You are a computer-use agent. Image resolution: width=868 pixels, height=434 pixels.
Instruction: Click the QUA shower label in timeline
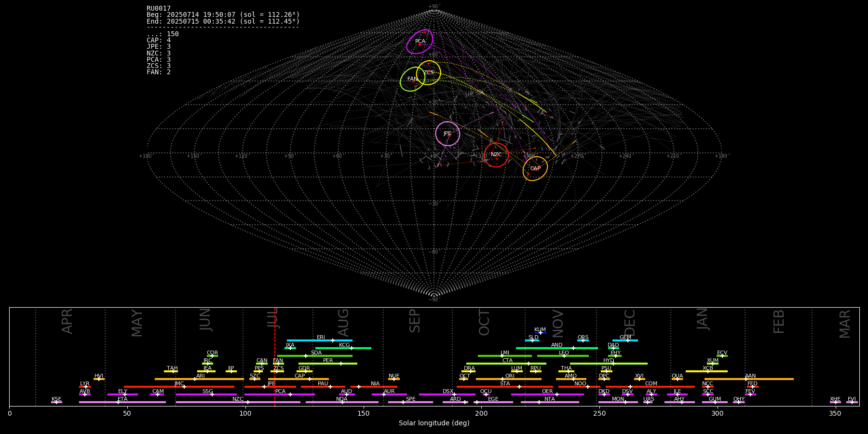(x=677, y=376)
